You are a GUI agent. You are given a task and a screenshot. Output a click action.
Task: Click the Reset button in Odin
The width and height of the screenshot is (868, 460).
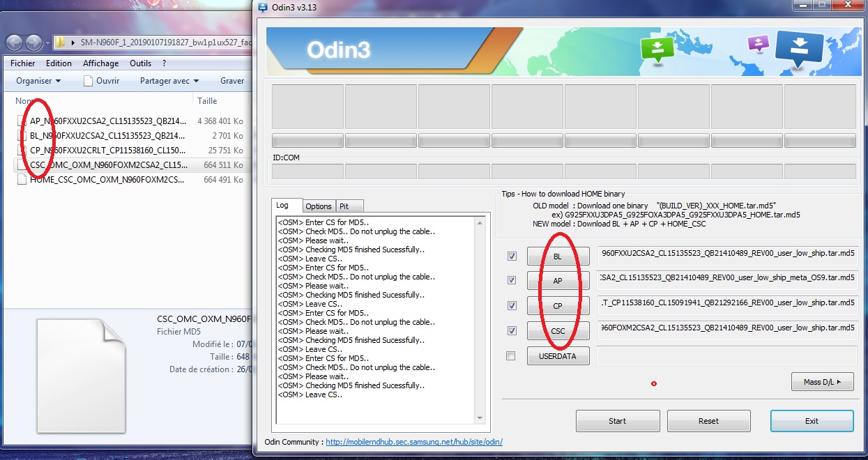[x=708, y=421]
